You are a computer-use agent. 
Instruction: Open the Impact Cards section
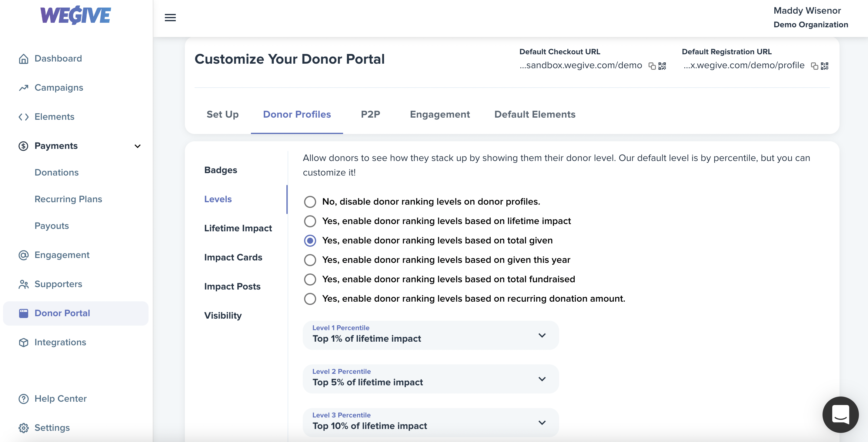point(233,257)
